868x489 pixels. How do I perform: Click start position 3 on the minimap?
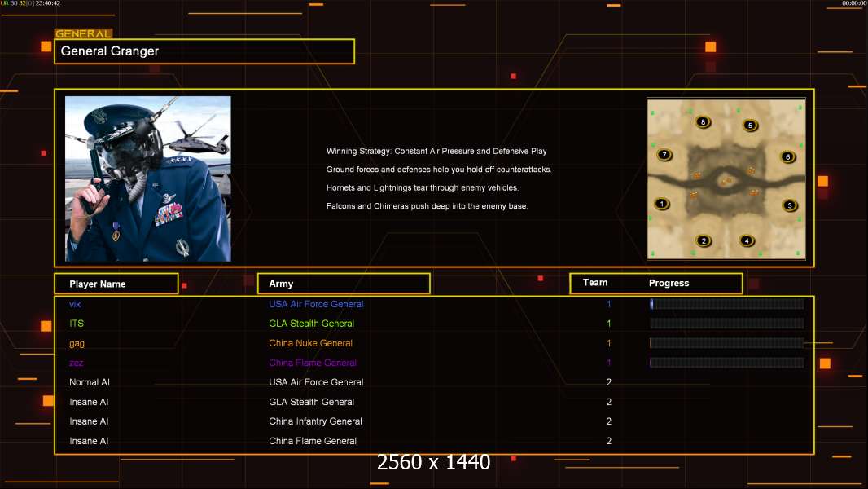(790, 205)
